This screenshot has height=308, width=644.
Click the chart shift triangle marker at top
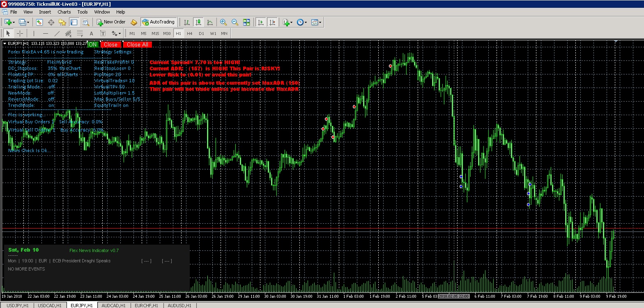(616, 42)
